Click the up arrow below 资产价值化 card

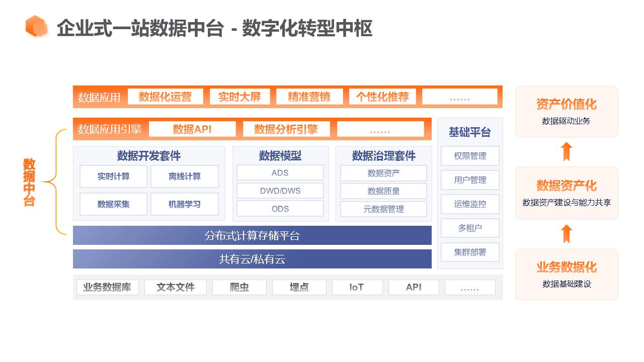(567, 151)
